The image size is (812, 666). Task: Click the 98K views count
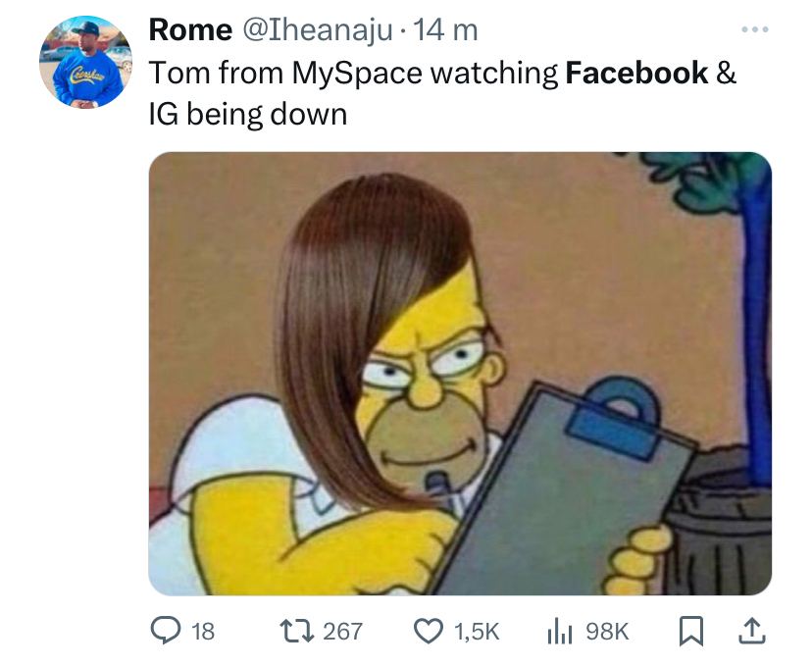pos(606,631)
